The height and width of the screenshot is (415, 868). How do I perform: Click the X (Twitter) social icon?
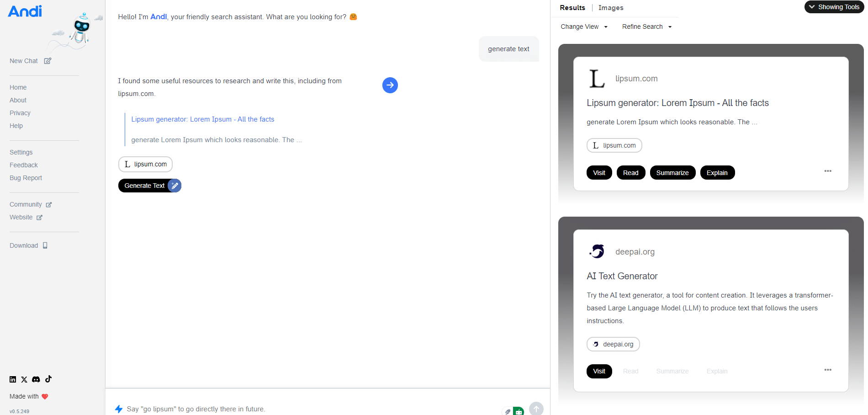(24, 379)
